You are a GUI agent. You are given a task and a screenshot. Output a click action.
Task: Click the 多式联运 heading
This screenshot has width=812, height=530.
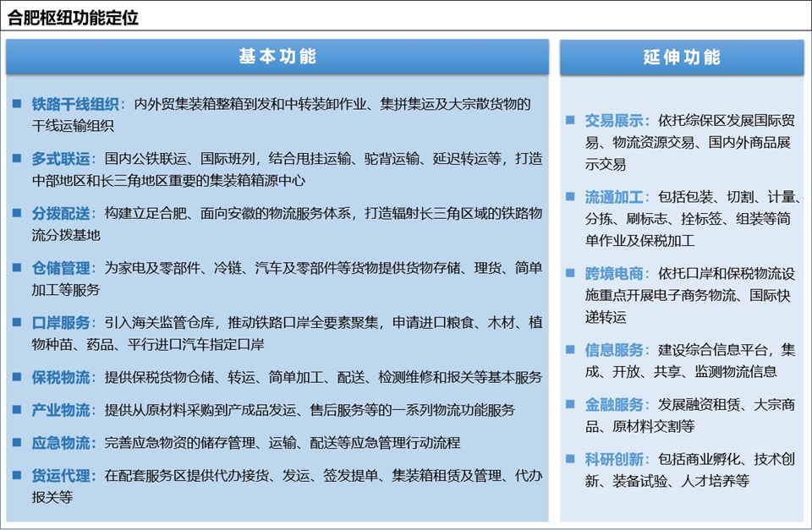point(61,159)
